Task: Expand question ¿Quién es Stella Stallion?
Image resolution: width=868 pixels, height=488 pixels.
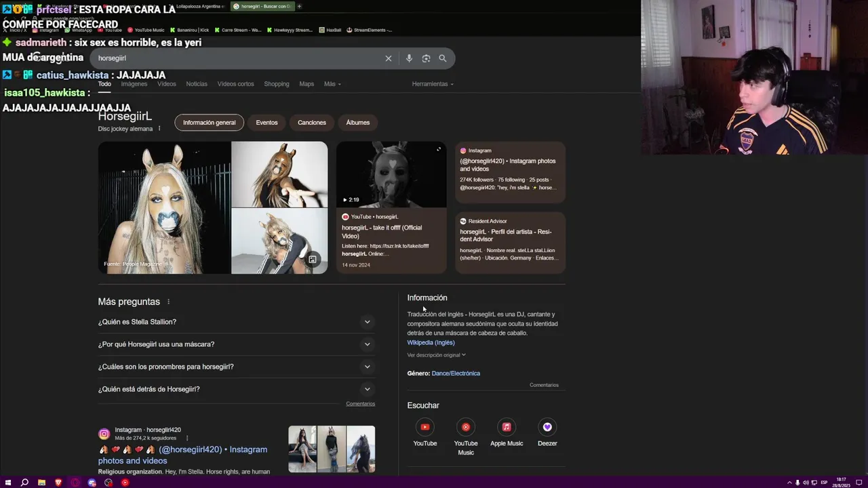Action: (x=236, y=322)
